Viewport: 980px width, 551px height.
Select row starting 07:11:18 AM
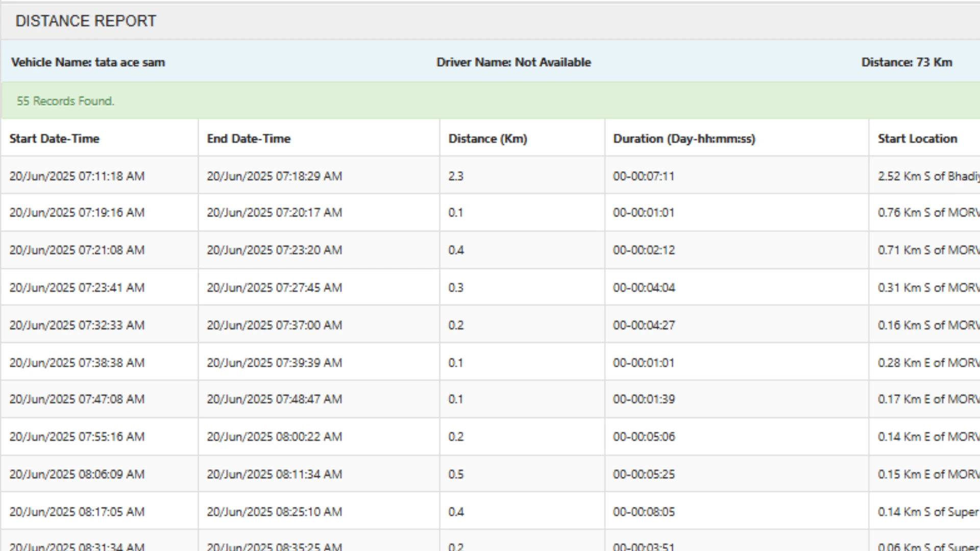[77, 176]
